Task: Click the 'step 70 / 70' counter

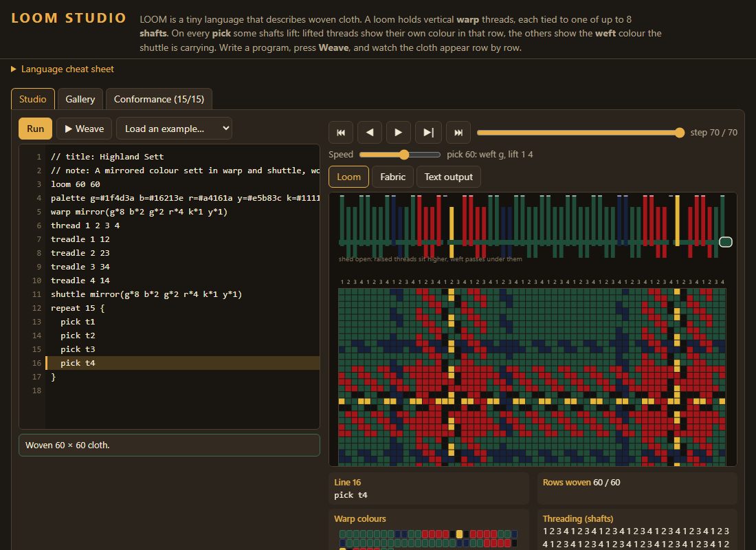Action: [x=713, y=132]
